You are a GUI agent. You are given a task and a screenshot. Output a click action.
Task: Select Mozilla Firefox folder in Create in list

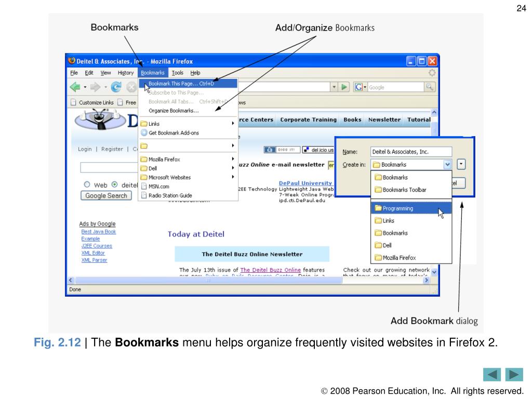[411, 258]
